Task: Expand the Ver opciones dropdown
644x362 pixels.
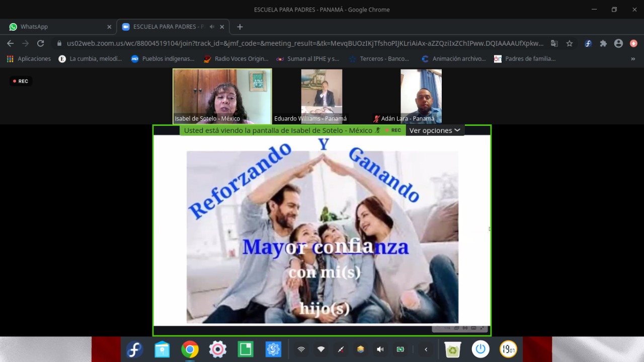Action: click(435, 130)
